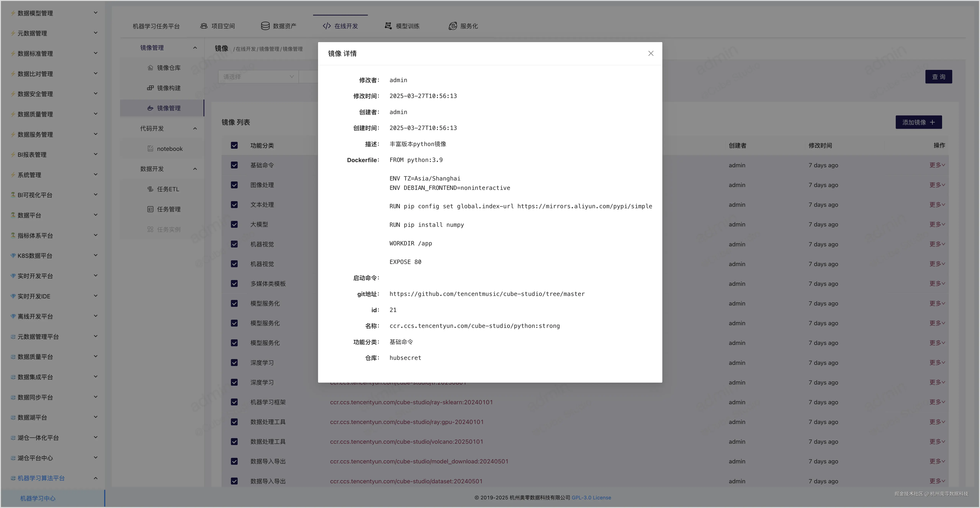Viewport: 980px width, 508px height.
Task: Collapse the 镜像管理 menu group
Action: pos(195,48)
